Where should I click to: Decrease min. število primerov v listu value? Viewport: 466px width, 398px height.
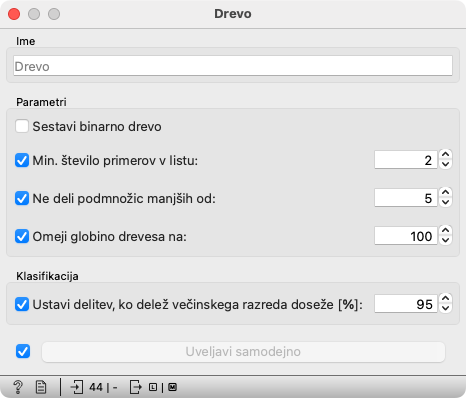coord(445,164)
